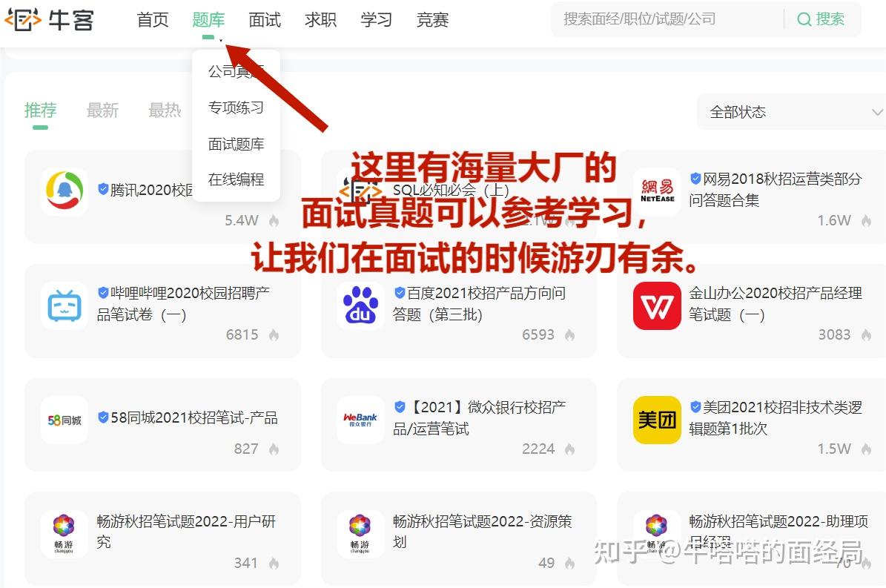The width and height of the screenshot is (886, 588).
Task: Click the NetEase company logo icon
Action: 657,191
